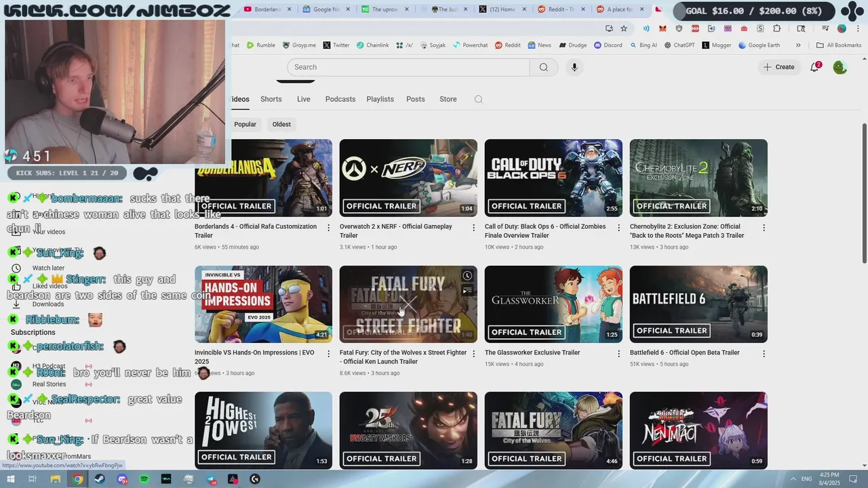
Task: Switch to the Reddit browser tab
Action: pos(561,9)
